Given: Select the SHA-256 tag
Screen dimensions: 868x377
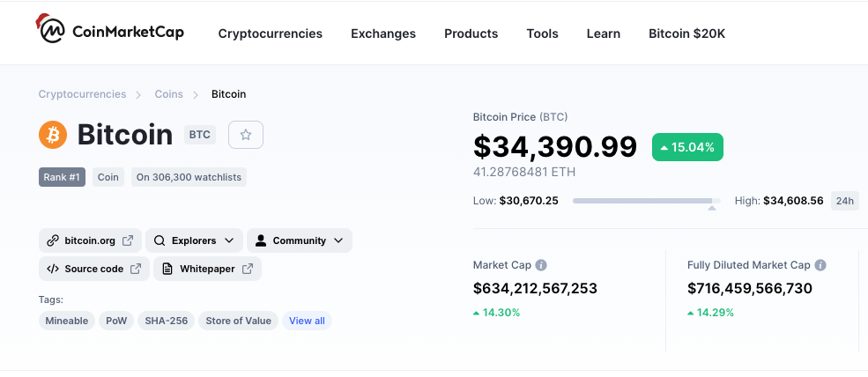Looking at the screenshot, I should pyautogui.click(x=166, y=321).
